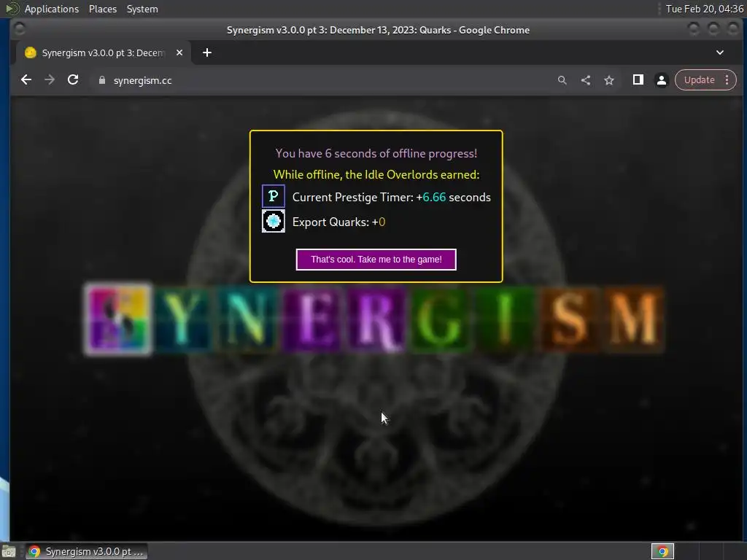Go back using Chrome back arrow
This screenshot has width=747, height=560.
pos(26,80)
